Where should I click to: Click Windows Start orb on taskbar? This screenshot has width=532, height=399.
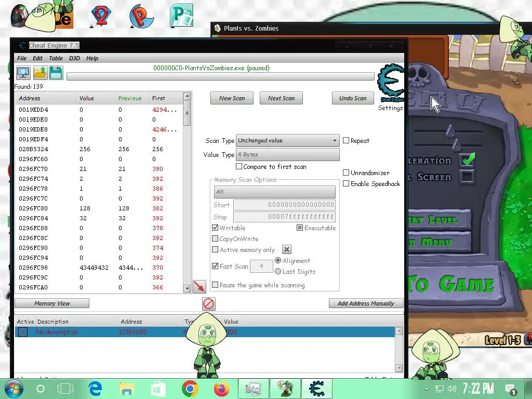tap(13, 389)
